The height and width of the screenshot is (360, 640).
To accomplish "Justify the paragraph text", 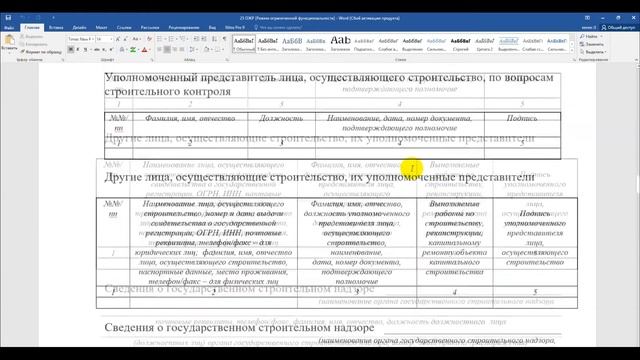I will point(182,49).
